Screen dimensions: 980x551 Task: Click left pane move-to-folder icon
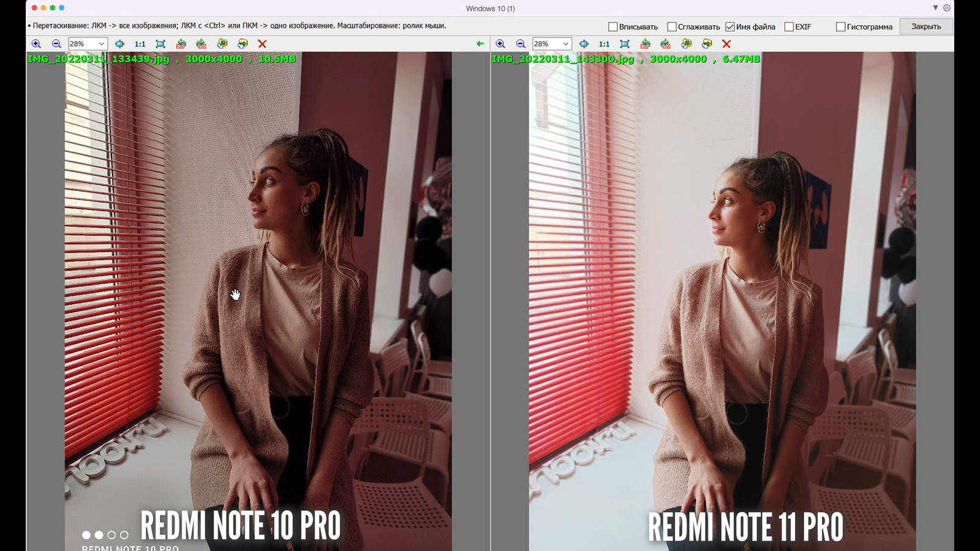[243, 44]
